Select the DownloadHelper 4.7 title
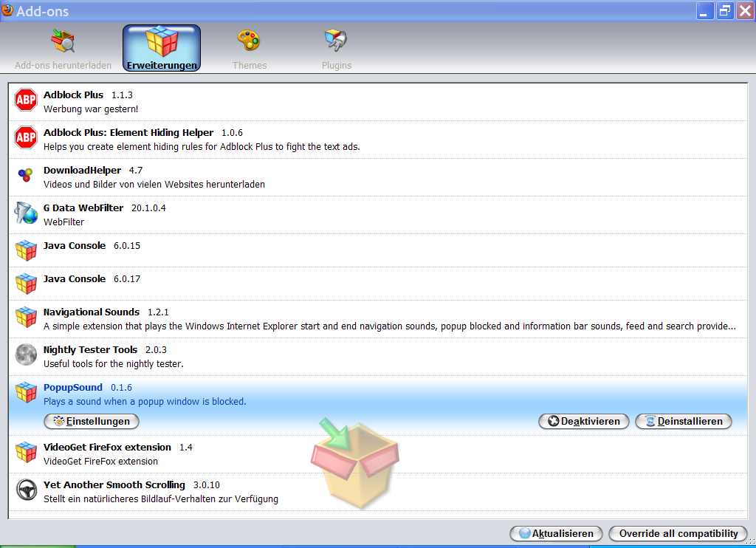This screenshot has height=548, width=756. 82,171
